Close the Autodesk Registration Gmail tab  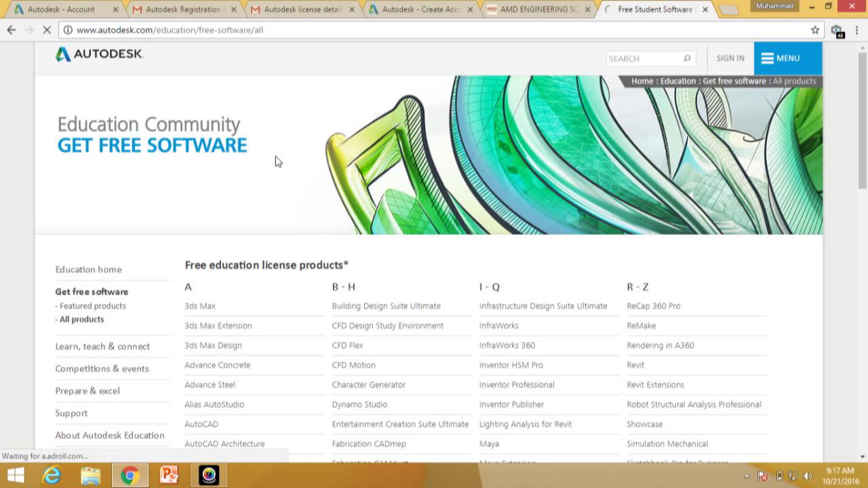point(234,9)
